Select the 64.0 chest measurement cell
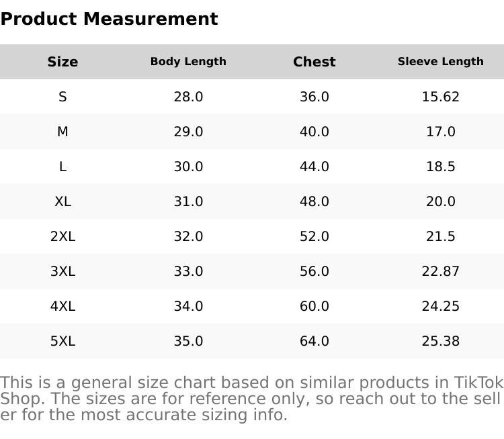This screenshot has height=439, width=504. tap(314, 341)
